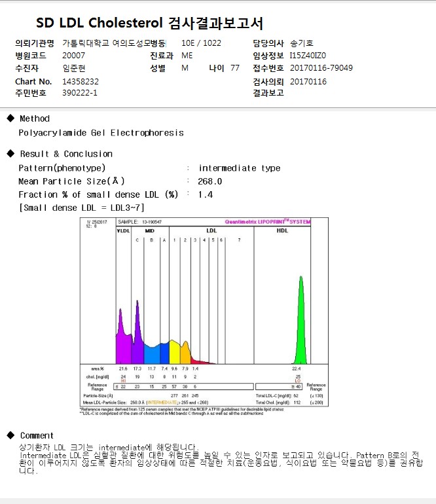Click 'Fraction % of small dense LDL (%)' label

pyautogui.click(x=98, y=194)
